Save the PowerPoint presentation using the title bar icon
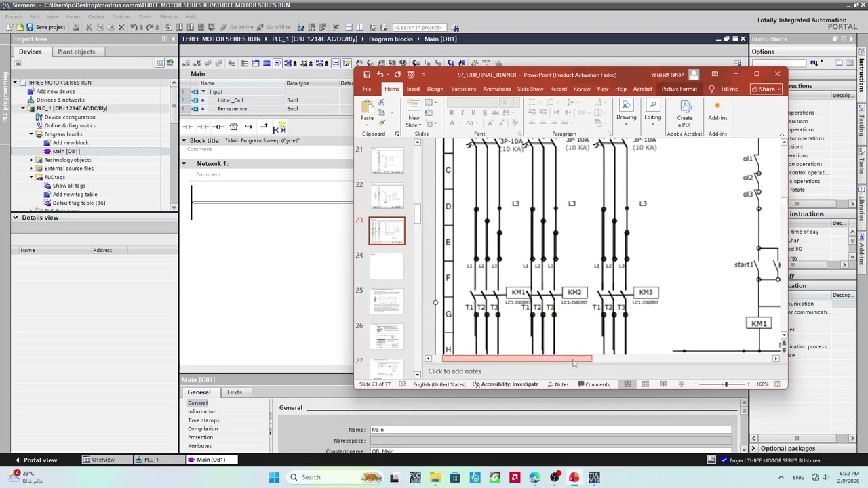 click(367, 75)
